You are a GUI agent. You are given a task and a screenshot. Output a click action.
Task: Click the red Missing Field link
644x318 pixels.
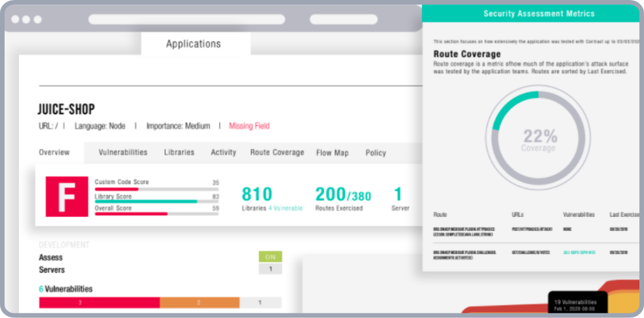(249, 126)
